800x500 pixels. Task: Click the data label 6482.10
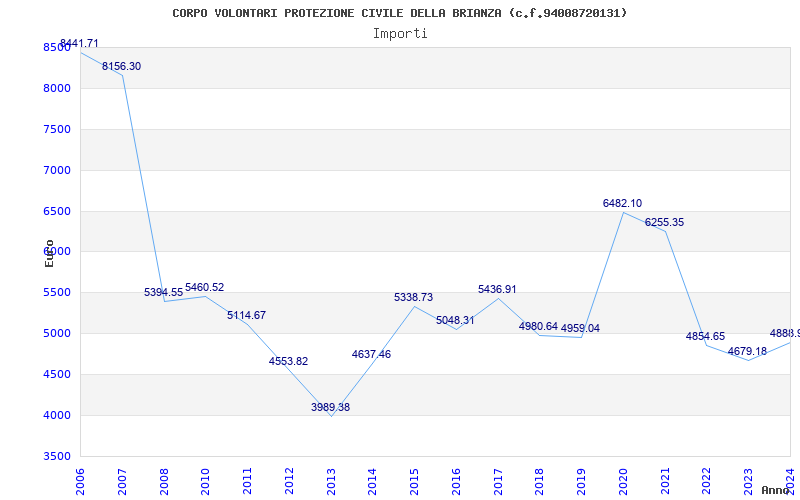622,203
